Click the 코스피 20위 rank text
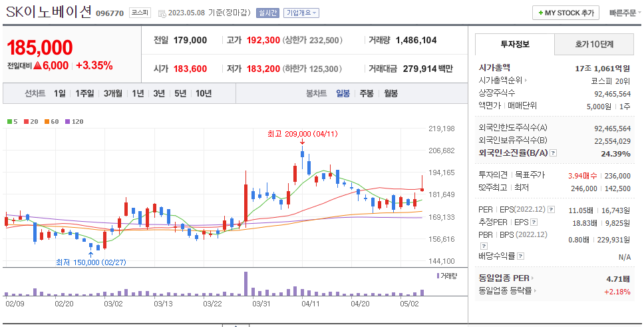This screenshot has height=327, width=644. click(x=611, y=81)
